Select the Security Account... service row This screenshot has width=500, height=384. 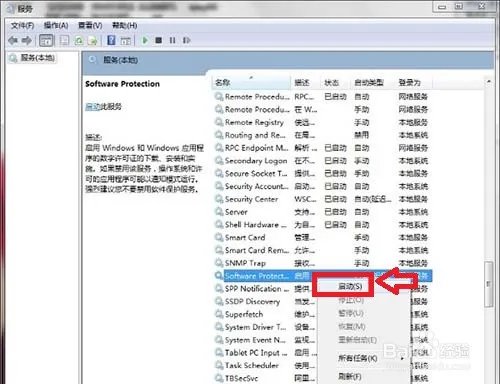tap(322, 186)
